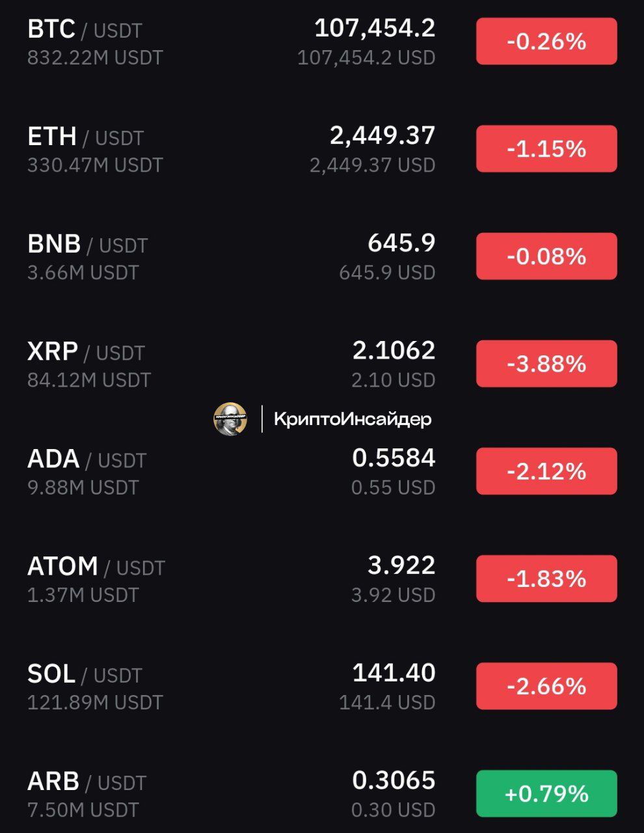This screenshot has height=833, width=644.
Task: Select the XRP / USDT row
Action: point(322,364)
